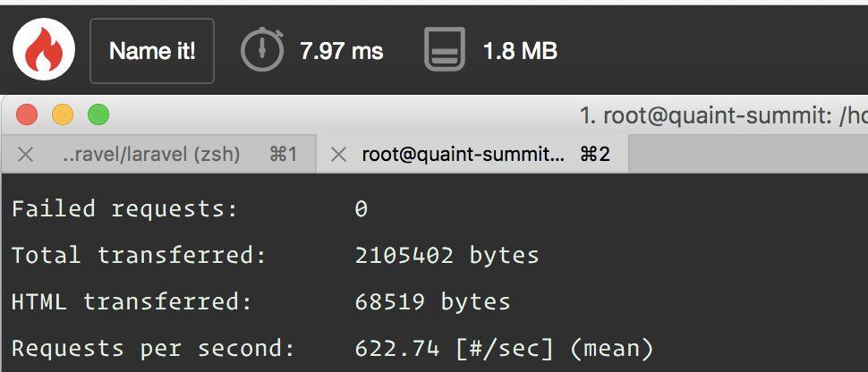The image size is (868, 372).
Task: Close the terminal window with red button
Action: (27, 115)
